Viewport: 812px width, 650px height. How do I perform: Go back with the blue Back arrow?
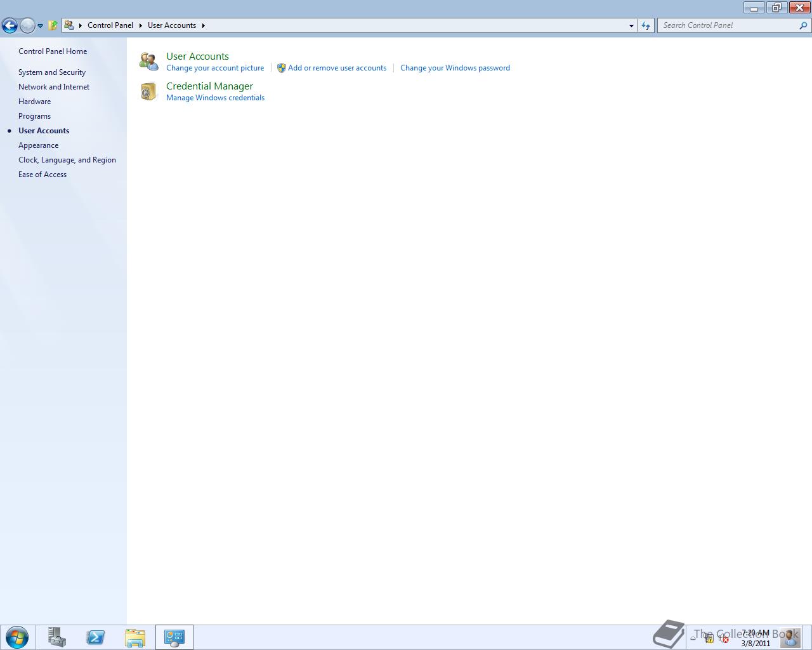coord(10,25)
